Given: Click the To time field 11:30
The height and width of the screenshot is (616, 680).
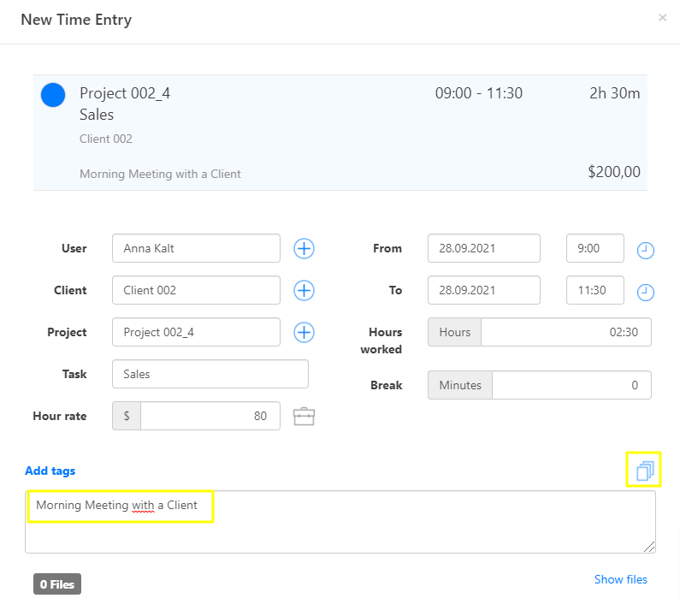Looking at the screenshot, I should (594, 290).
